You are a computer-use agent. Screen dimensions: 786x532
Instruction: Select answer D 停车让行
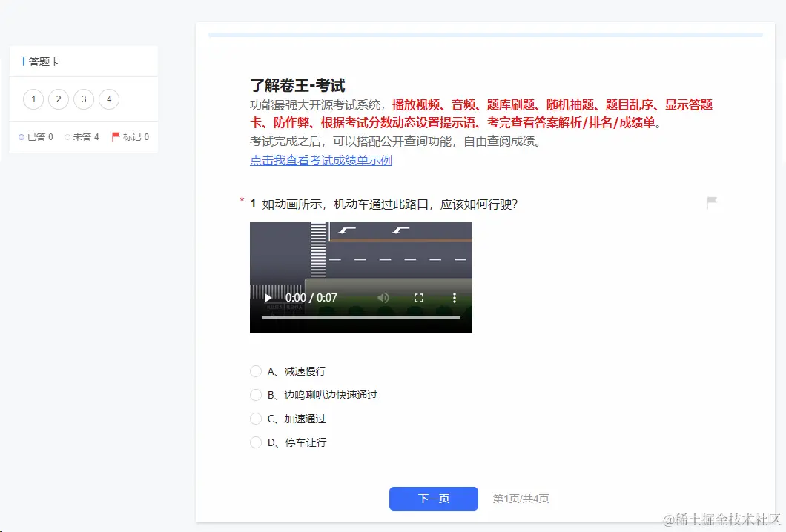[x=256, y=442]
